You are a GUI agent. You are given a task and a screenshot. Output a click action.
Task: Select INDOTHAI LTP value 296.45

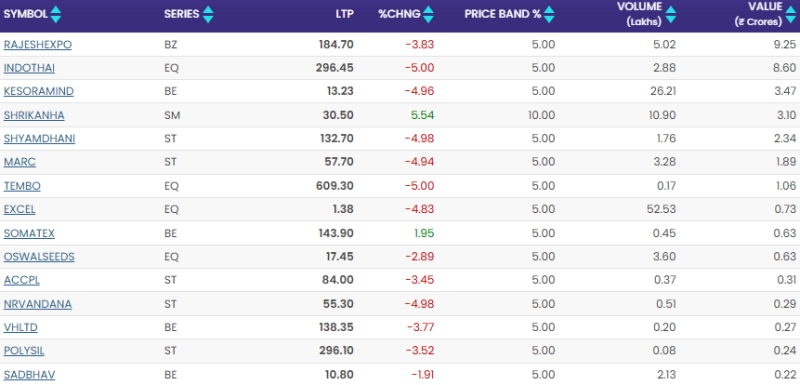335,68
